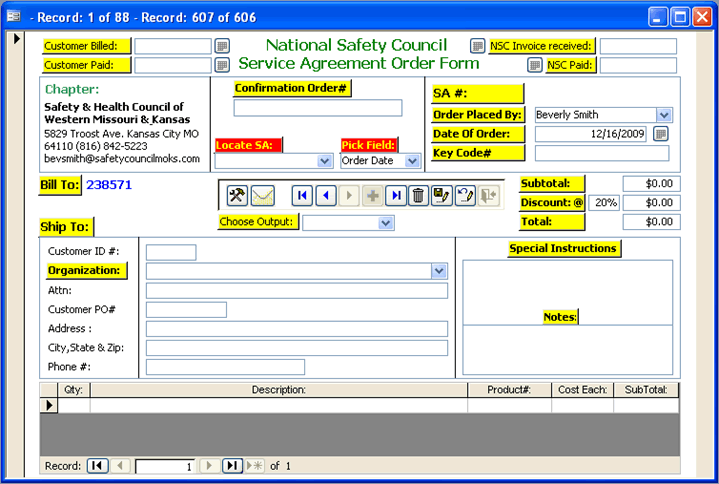Click new record asterisk in subform navigator

(x=254, y=466)
